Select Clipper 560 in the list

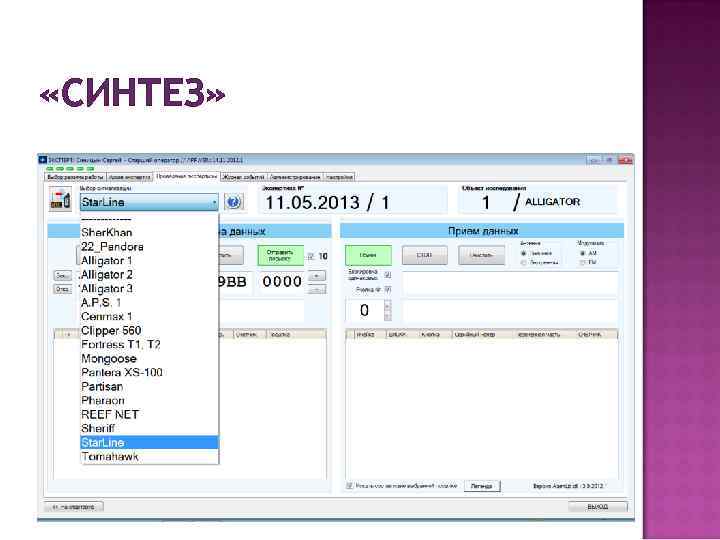pos(149,331)
